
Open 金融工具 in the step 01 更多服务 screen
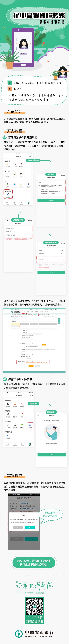click(x=15, y=175)
